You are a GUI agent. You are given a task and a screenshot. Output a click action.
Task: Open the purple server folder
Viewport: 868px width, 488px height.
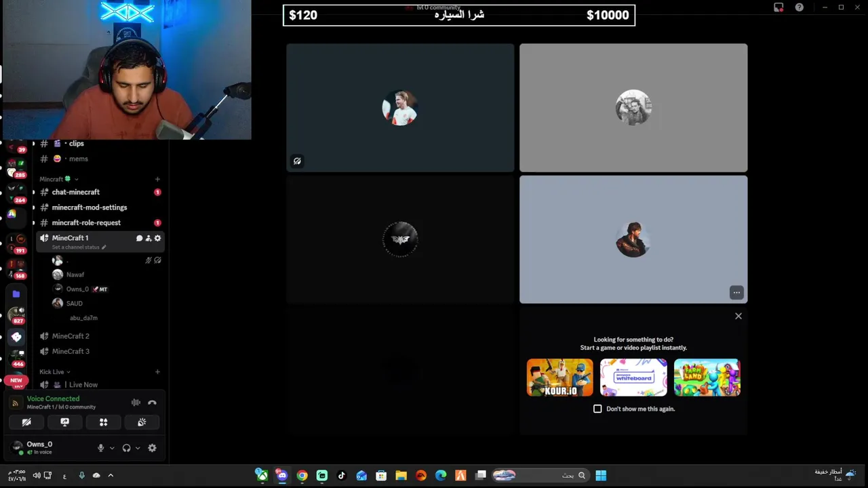16,294
